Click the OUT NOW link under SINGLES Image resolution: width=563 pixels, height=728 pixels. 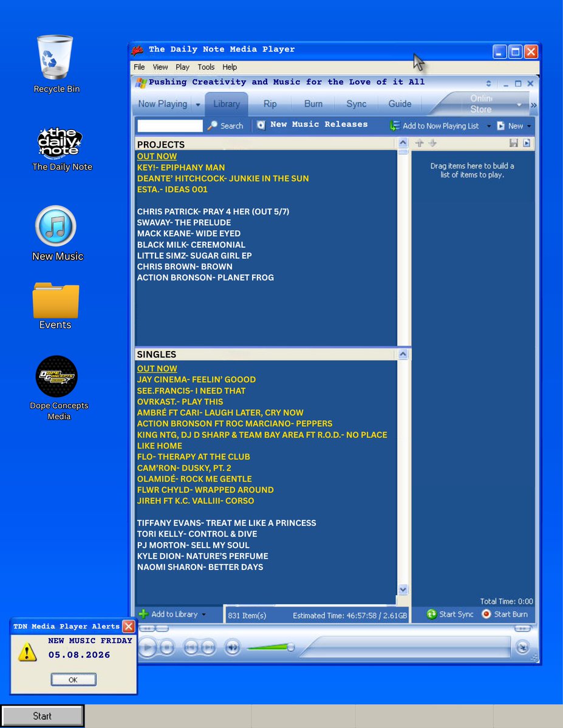pos(157,369)
